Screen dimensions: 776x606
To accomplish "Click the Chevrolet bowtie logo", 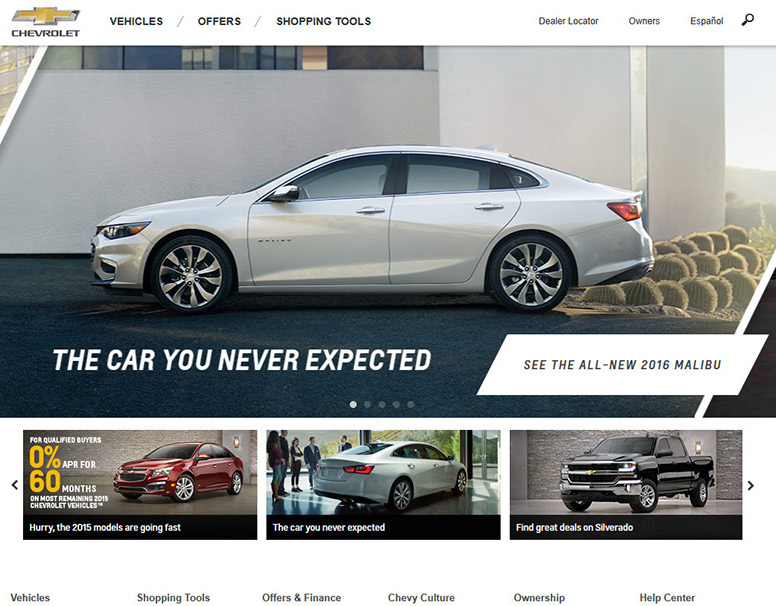I will tap(46, 22).
